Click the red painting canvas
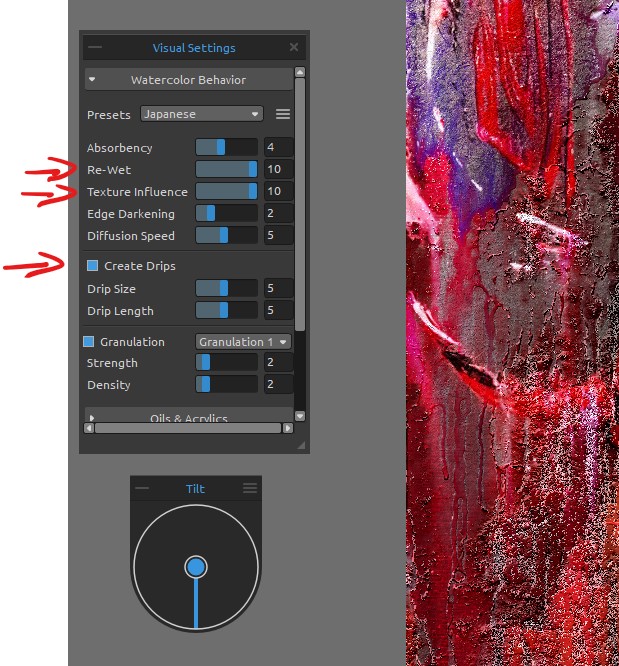Viewport: 619px width, 666px height. [512, 333]
